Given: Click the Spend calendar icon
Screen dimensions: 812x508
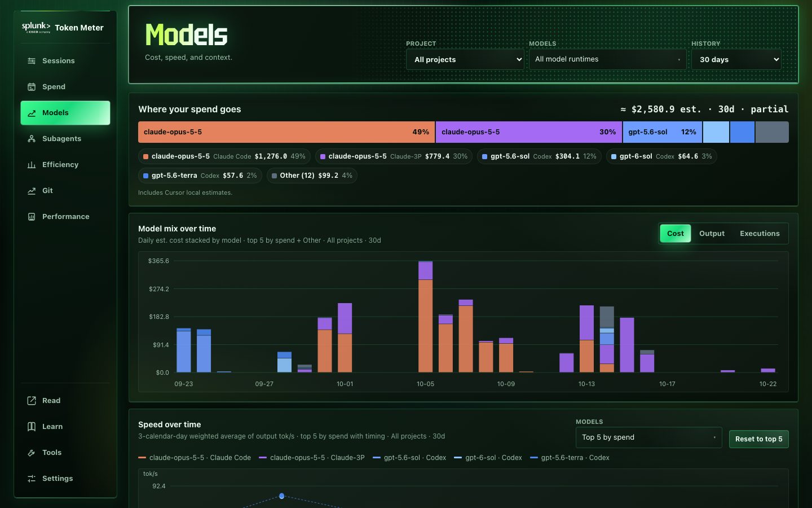Looking at the screenshot, I should click(32, 87).
